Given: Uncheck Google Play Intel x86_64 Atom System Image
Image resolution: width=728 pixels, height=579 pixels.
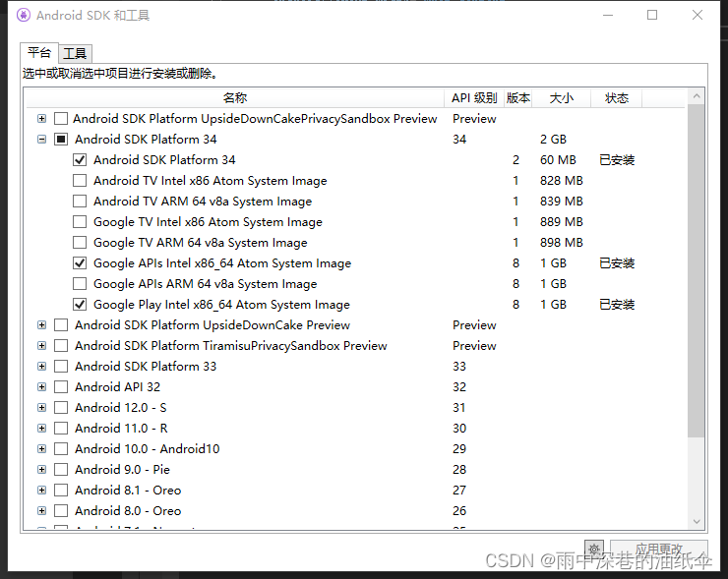Looking at the screenshot, I should (x=80, y=305).
